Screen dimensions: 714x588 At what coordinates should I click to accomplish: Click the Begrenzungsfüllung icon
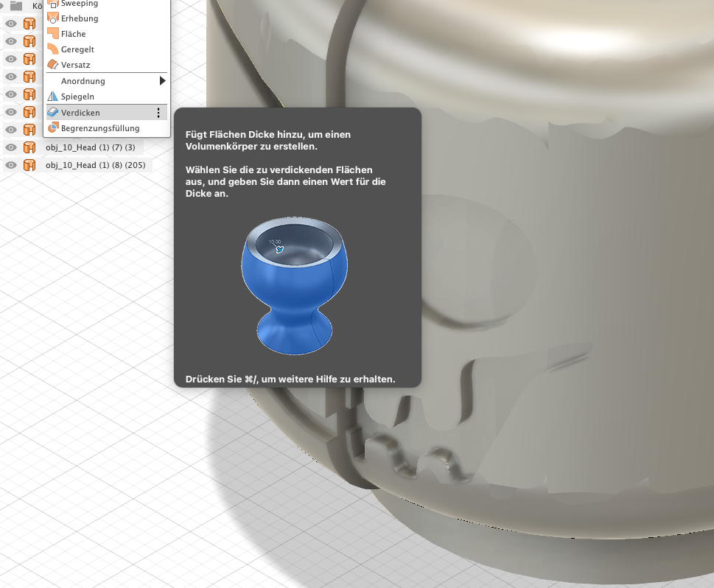[53, 128]
